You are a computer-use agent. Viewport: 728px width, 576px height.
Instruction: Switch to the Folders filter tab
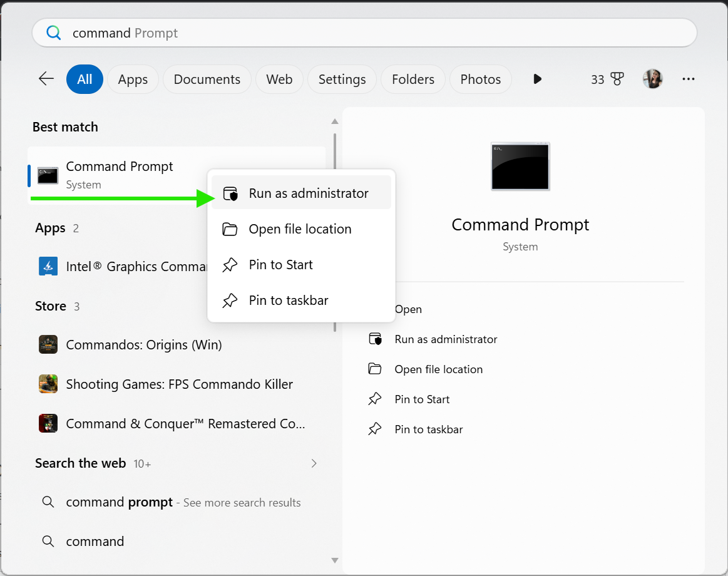413,79
